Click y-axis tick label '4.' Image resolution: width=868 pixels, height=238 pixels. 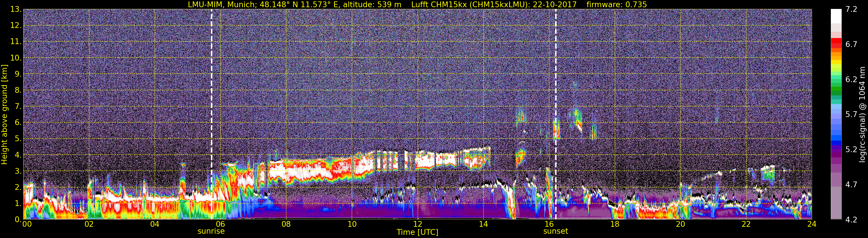click(18, 155)
